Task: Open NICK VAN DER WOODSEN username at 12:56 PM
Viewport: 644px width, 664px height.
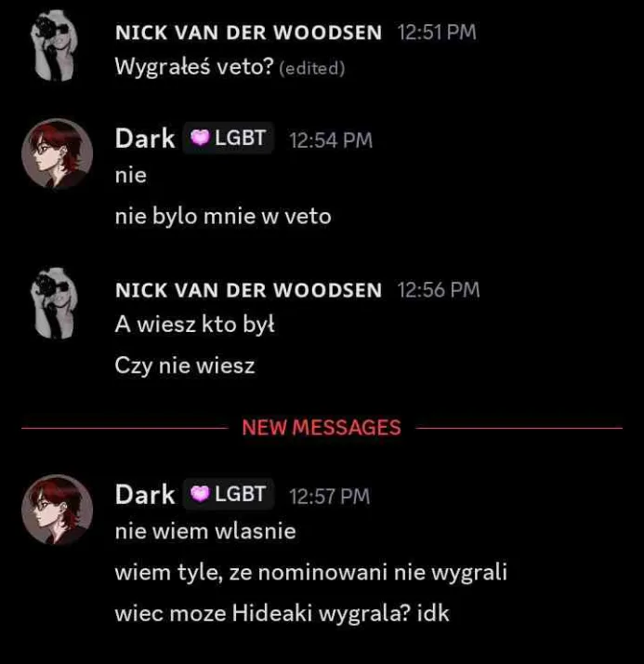Action: tap(248, 290)
